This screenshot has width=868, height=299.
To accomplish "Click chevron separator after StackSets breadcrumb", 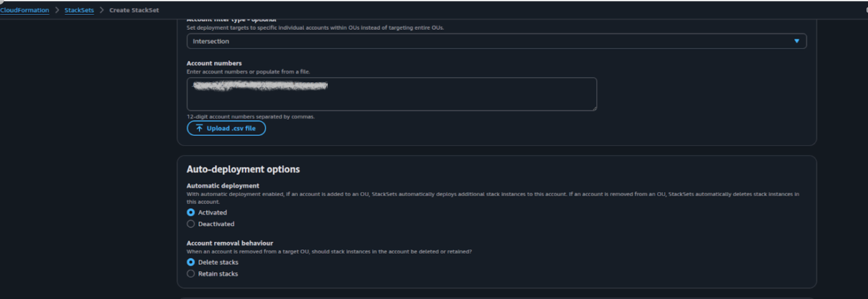I will coord(102,10).
